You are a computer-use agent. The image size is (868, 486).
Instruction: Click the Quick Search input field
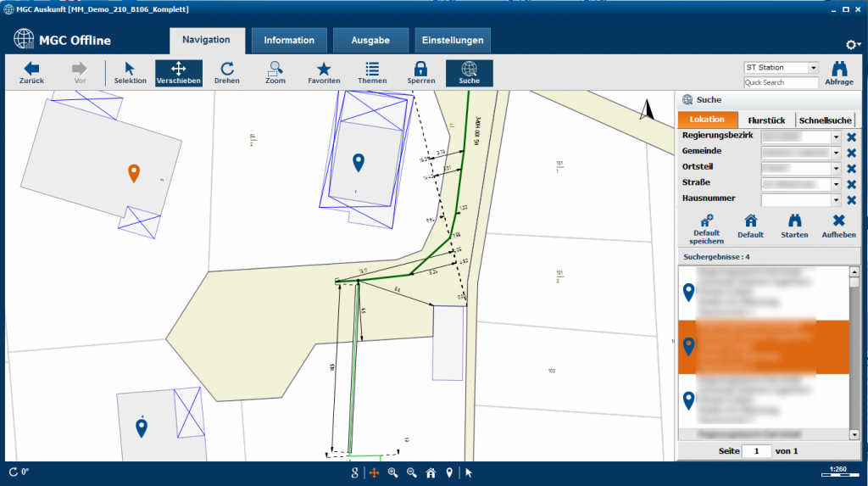tap(781, 83)
